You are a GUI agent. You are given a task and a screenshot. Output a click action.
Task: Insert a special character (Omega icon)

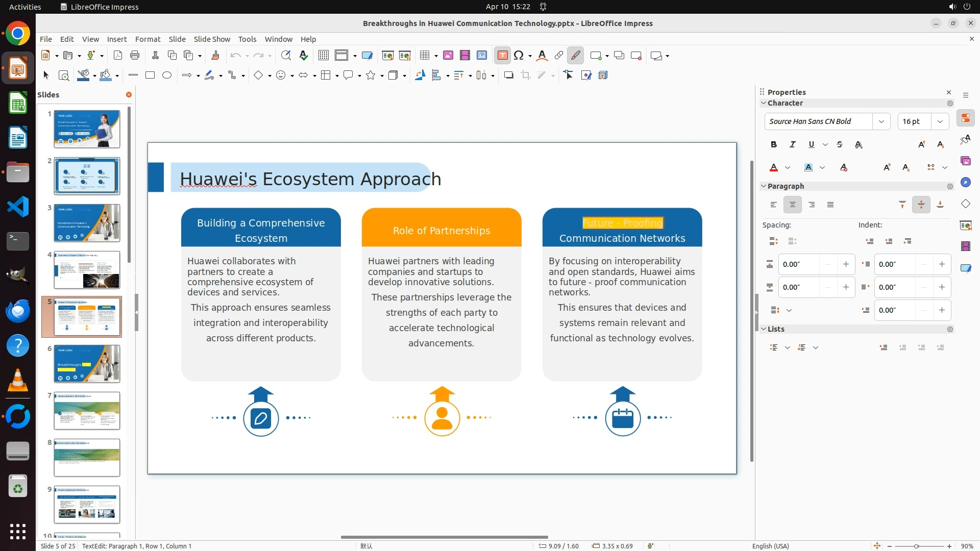coord(519,56)
